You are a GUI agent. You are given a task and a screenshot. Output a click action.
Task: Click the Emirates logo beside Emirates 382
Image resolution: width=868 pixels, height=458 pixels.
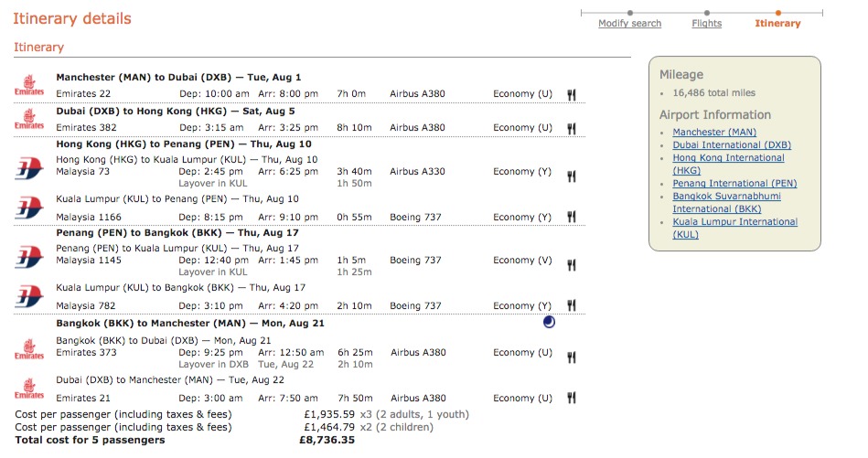click(28, 119)
